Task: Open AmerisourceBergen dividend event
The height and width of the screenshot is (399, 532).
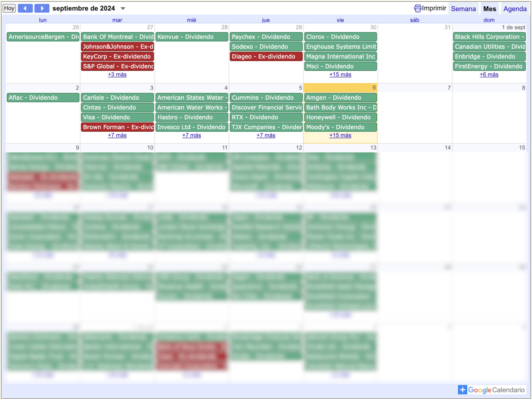Action: tap(43, 37)
